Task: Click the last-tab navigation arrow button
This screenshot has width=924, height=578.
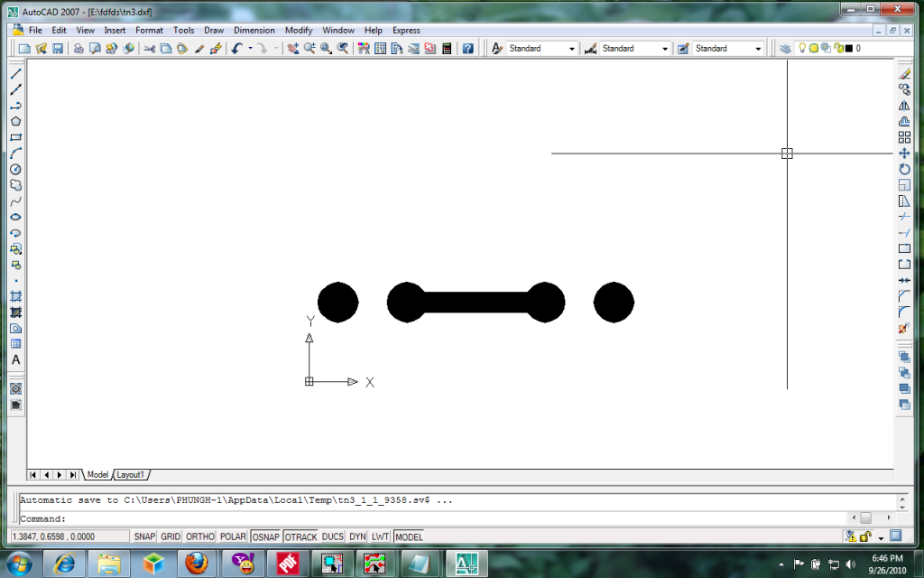Action: (73, 475)
